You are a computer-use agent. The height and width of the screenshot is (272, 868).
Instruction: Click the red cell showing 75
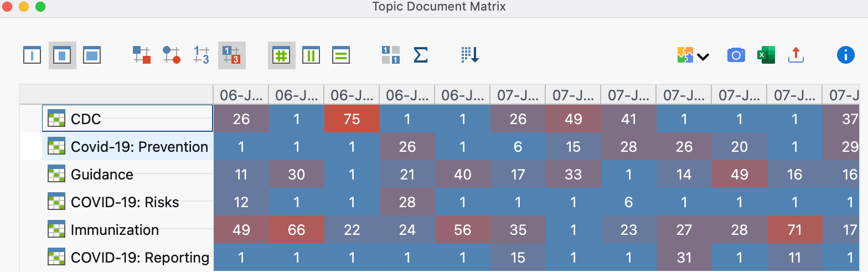point(352,119)
